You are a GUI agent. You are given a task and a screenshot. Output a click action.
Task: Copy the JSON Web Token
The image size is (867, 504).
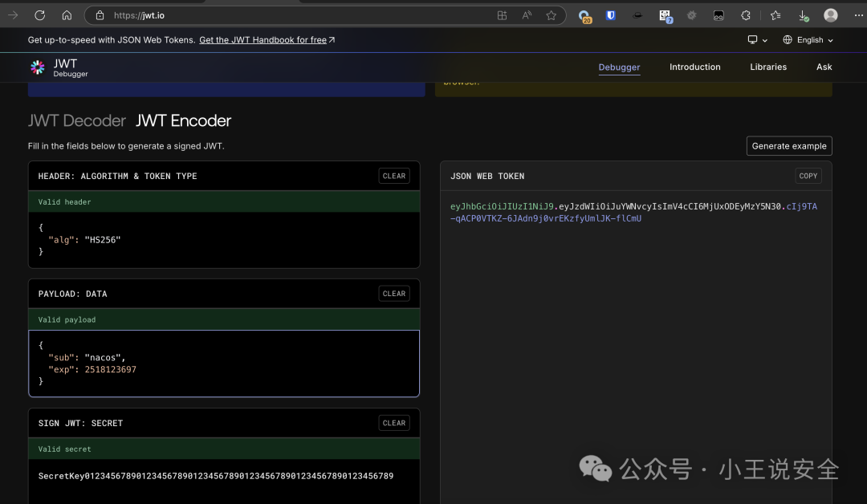coord(808,176)
